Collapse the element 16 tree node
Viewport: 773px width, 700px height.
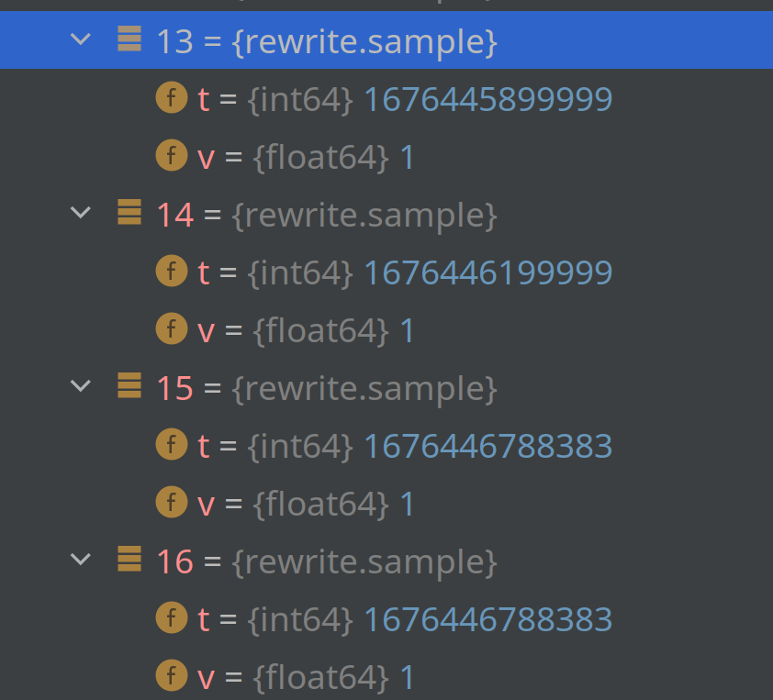coord(81,559)
